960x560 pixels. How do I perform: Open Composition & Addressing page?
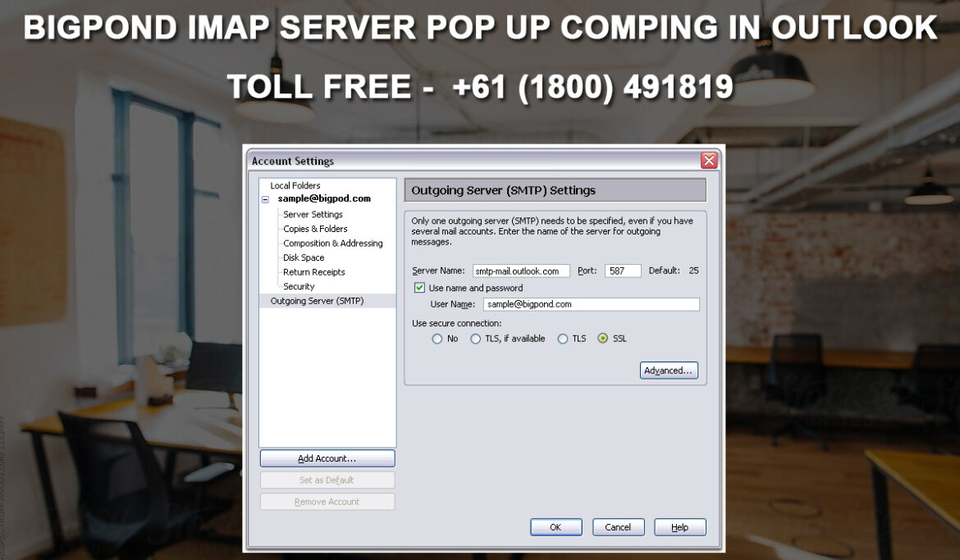pos(333,243)
